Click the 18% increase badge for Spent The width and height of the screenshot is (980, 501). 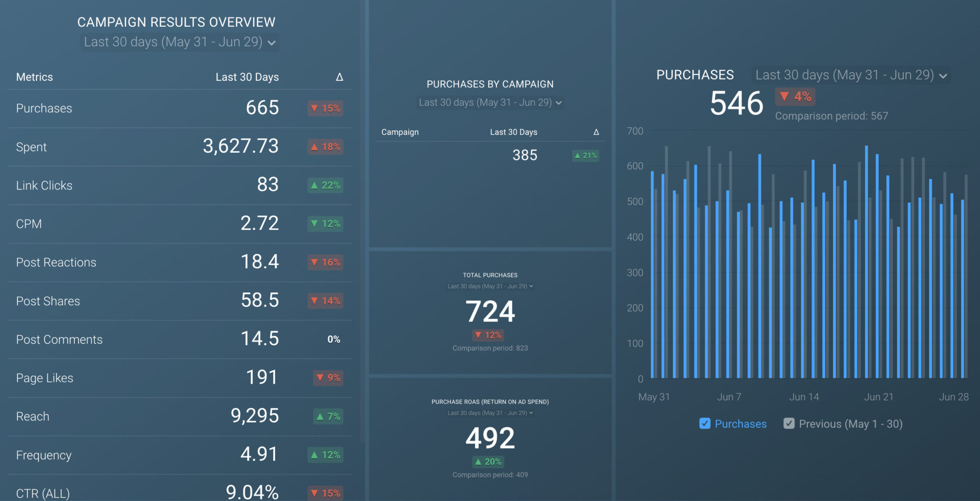click(x=325, y=147)
